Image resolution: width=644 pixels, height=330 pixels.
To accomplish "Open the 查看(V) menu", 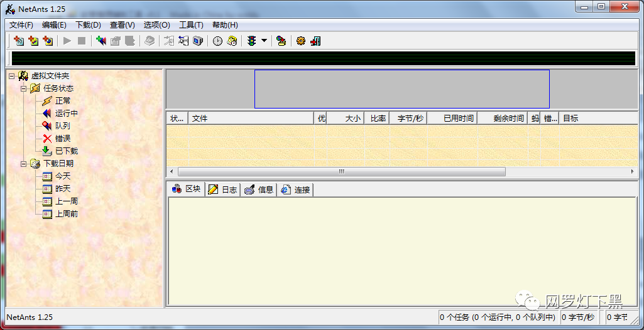I will click(x=123, y=25).
